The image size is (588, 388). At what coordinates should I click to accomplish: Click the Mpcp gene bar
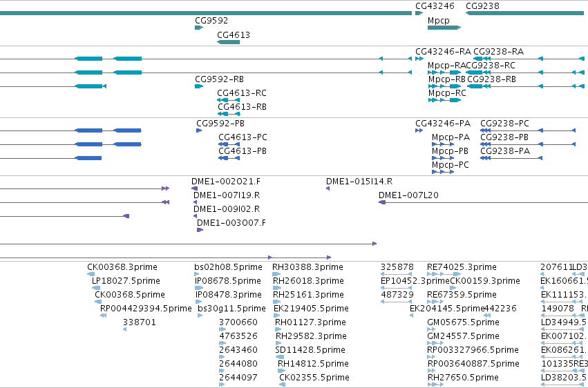click(444, 28)
